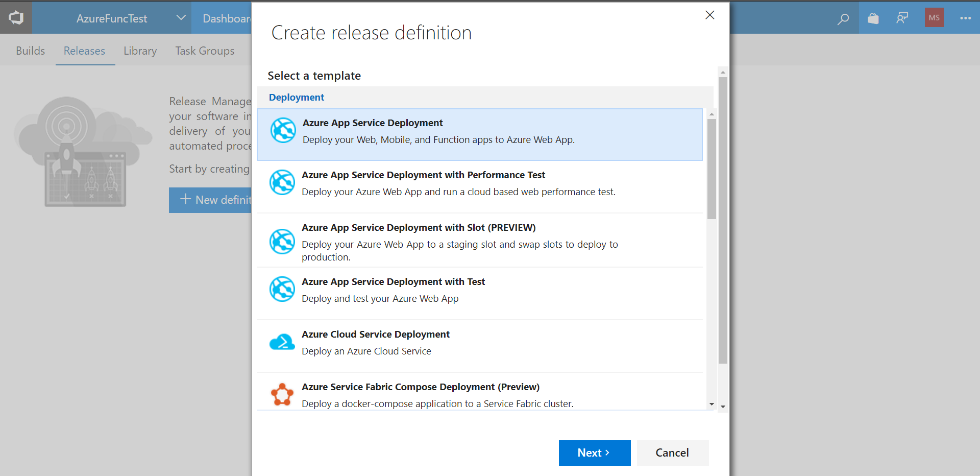This screenshot has height=476, width=980.
Task: Open the feedback person chat icon
Action: (x=902, y=18)
